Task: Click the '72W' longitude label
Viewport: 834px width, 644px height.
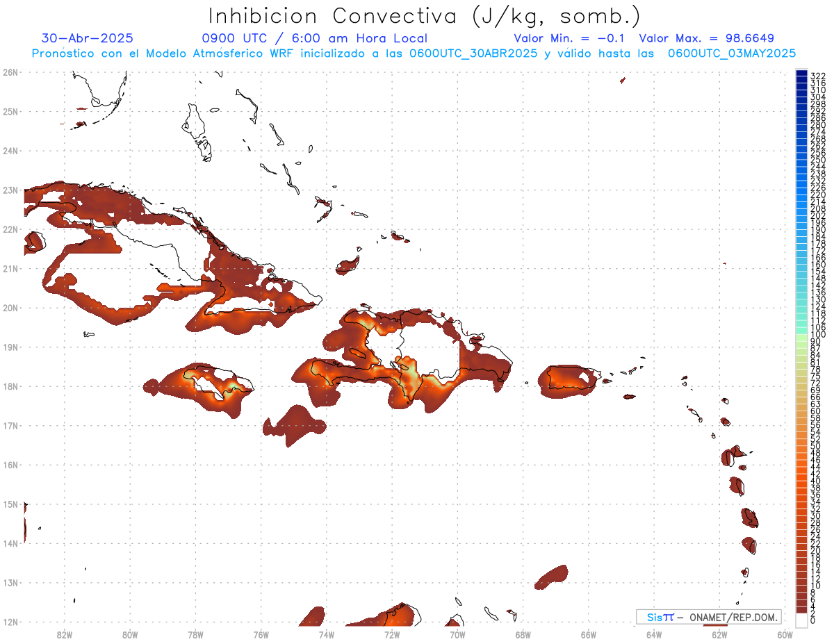Action: pos(392,634)
